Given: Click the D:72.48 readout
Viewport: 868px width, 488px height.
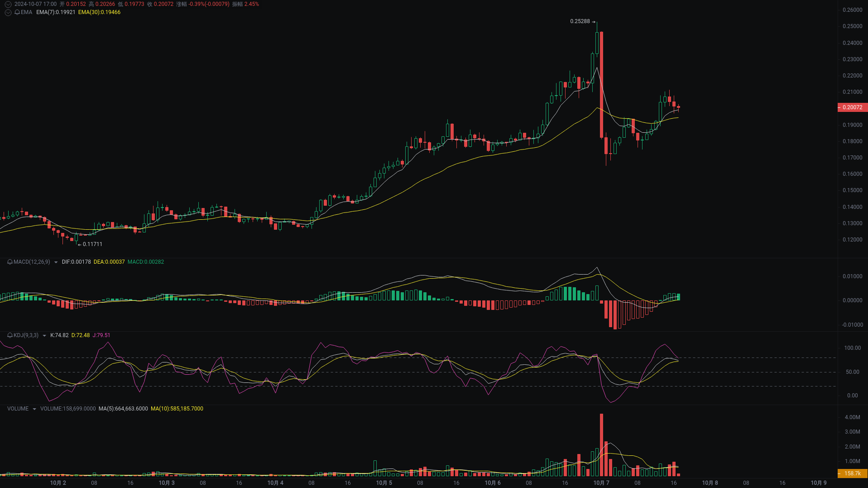Looking at the screenshot, I should [81, 335].
